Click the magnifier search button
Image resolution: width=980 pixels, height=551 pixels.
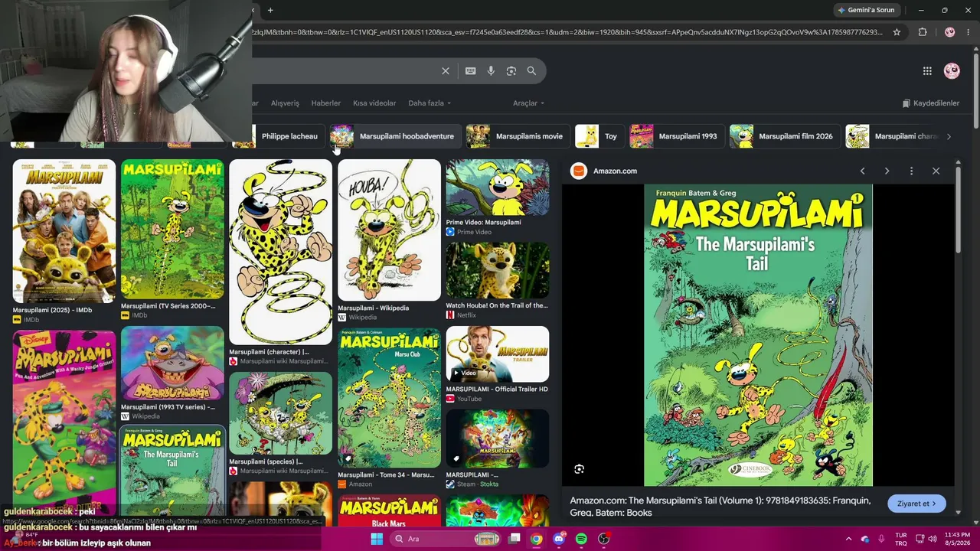(x=531, y=70)
